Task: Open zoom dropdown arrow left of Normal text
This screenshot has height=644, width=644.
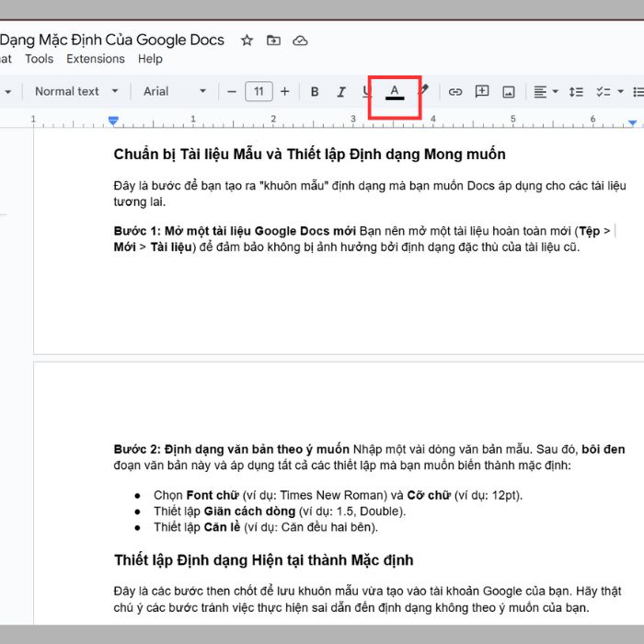Action: coord(7,92)
